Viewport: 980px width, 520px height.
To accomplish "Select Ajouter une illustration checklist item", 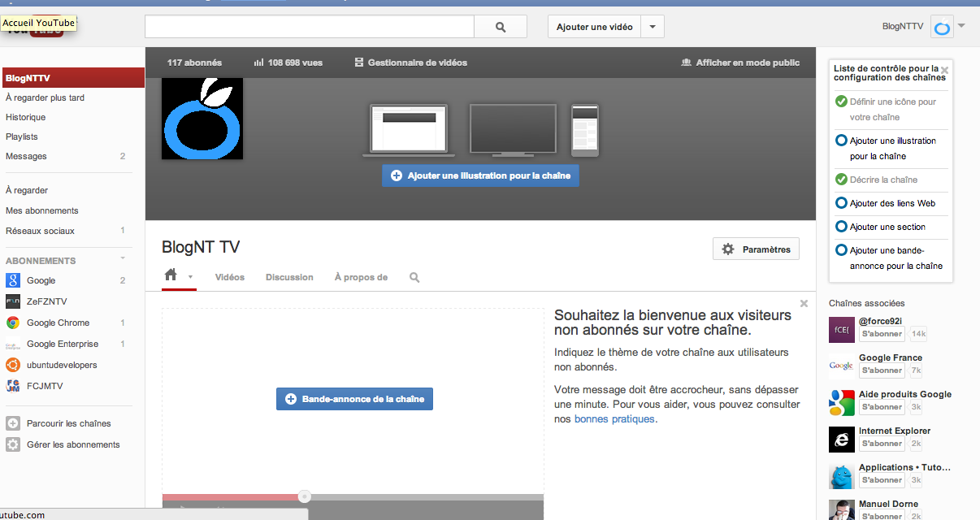I will tap(892, 148).
